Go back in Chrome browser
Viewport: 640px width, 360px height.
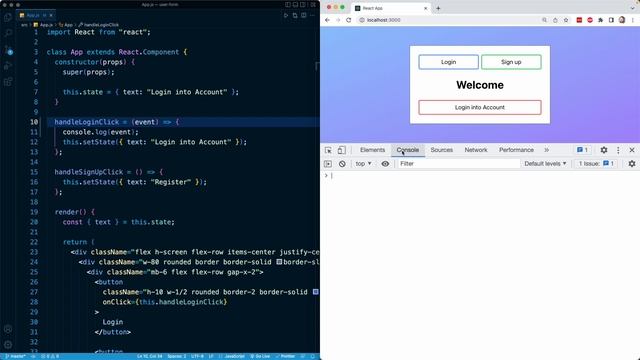327,20
